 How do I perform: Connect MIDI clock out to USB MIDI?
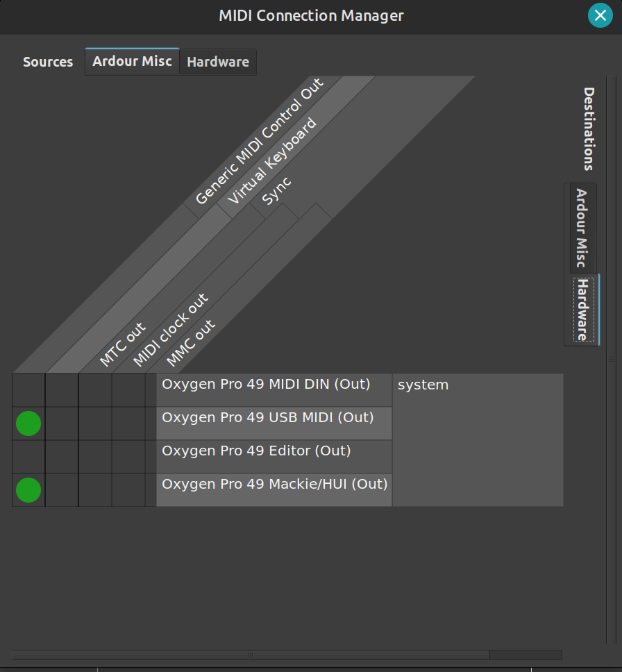point(128,423)
